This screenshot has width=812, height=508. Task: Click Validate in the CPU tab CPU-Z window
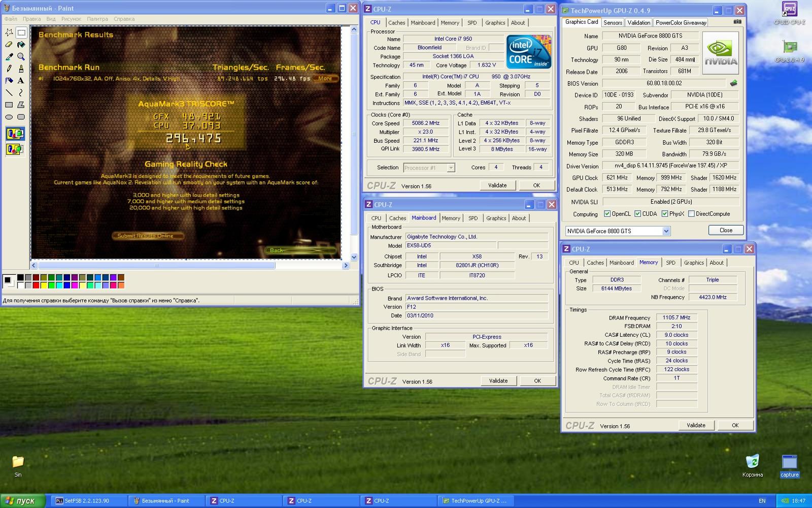(497, 185)
